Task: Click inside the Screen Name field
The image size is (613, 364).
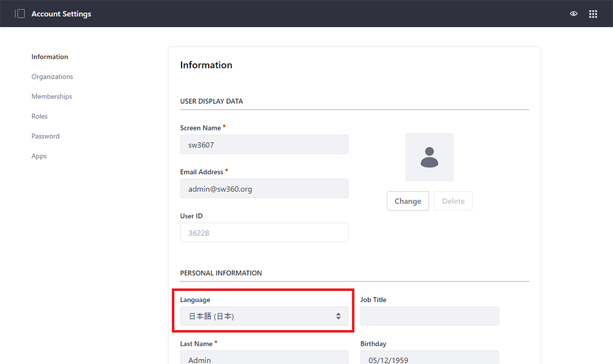Action: (264, 144)
